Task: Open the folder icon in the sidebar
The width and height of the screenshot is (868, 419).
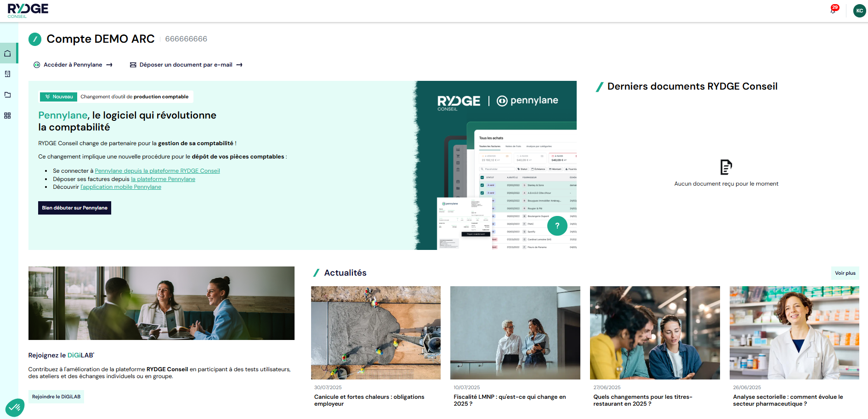Action: click(x=7, y=95)
